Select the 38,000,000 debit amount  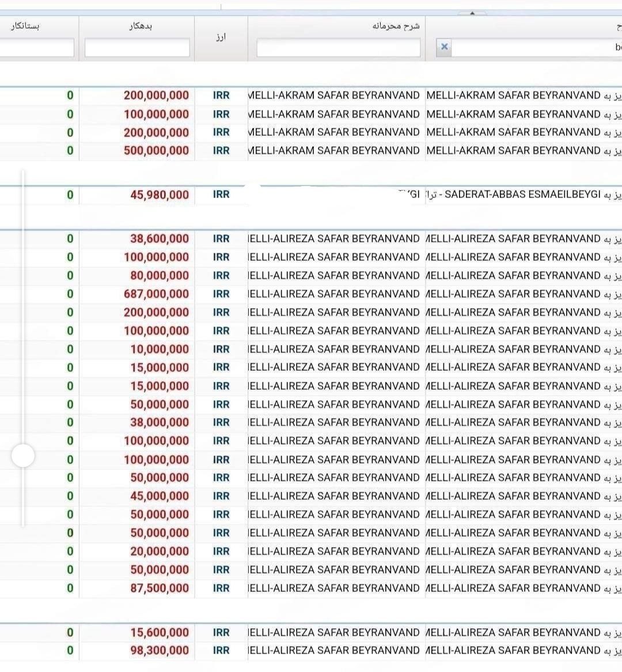160,423
